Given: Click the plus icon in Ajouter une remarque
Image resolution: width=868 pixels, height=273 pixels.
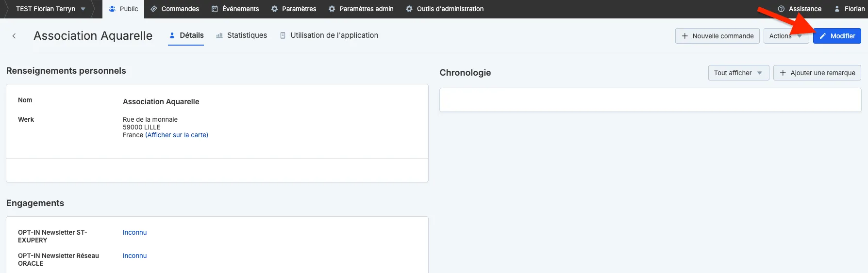Looking at the screenshot, I should point(783,73).
